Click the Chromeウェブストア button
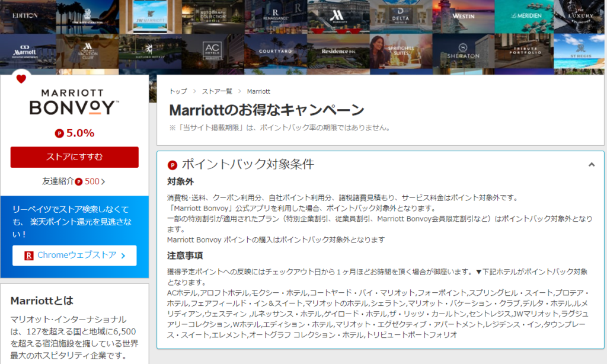 74,256
